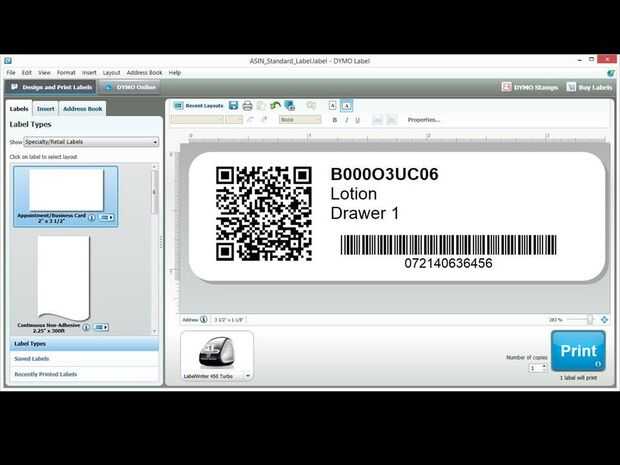Select the Appointment/Business Card label thumbnail
The width and height of the screenshot is (620, 465).
[66, 190]
